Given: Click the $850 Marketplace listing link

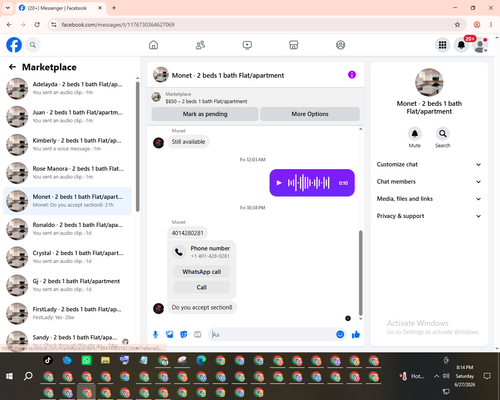Looking at the screenshot, I should point(206,101).
